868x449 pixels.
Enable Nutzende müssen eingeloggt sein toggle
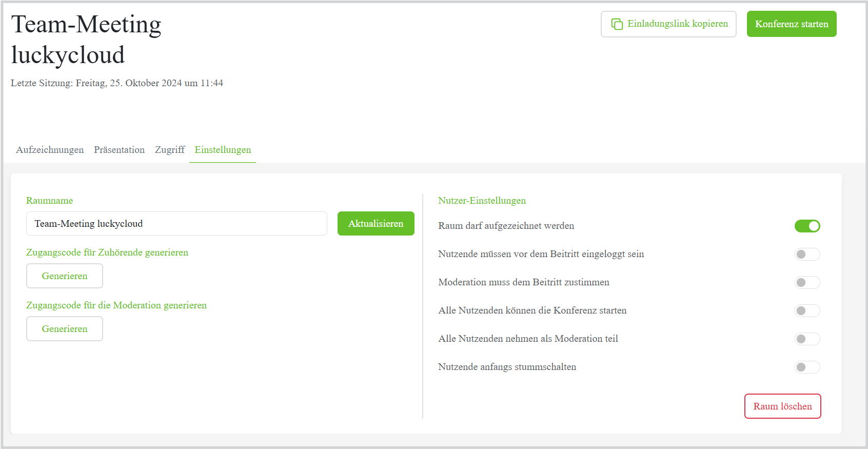[807, 254]
